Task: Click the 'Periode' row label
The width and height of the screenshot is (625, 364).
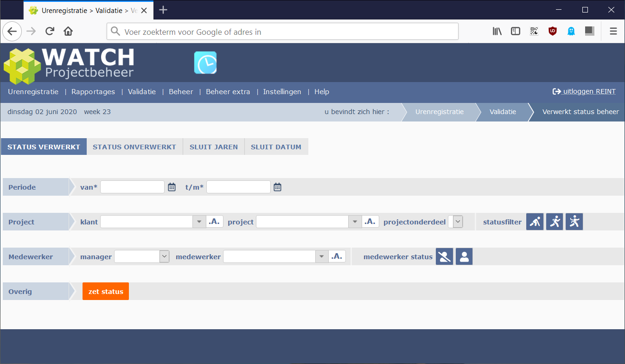Action: click(x=22, y=187)
